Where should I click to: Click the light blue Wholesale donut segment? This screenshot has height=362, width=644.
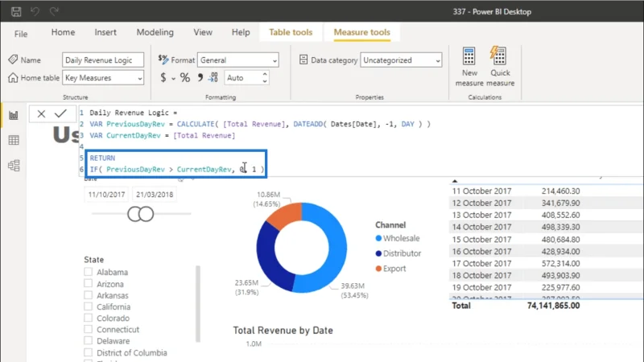coord(332,250)
